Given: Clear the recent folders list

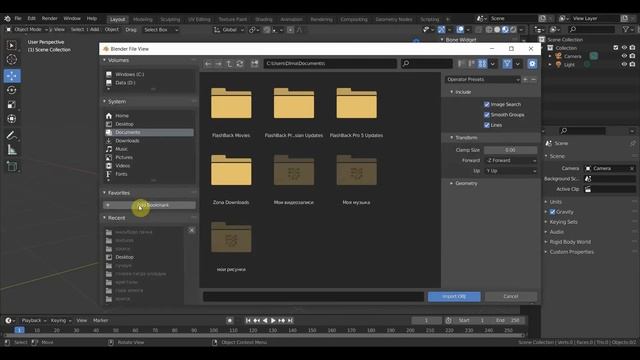Looking at the screenshot, I should [191, 231].
